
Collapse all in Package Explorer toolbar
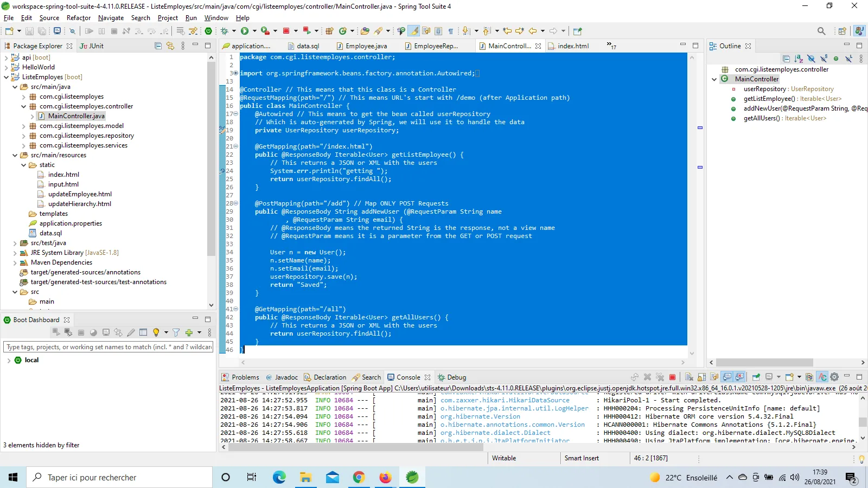pyautogui.click(x=158, y=46)
